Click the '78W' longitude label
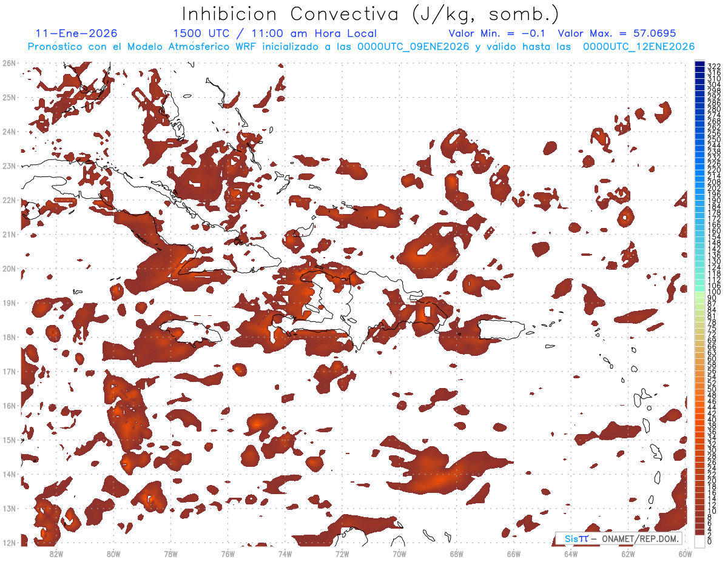728x562 pixels. 170,554
